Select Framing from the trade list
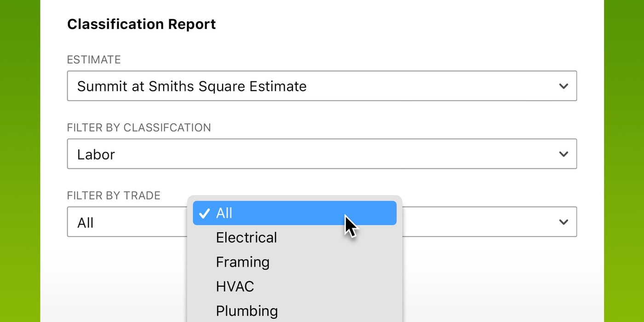Image resolution: width=644 pixels, height=322 pixels. coord(294,262)
